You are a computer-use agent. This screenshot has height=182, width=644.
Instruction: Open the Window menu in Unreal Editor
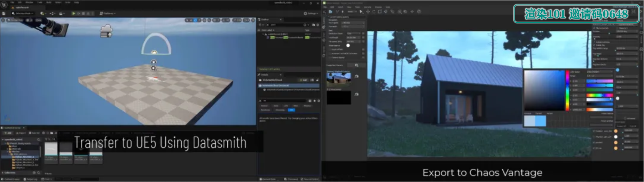coord(29,2)
